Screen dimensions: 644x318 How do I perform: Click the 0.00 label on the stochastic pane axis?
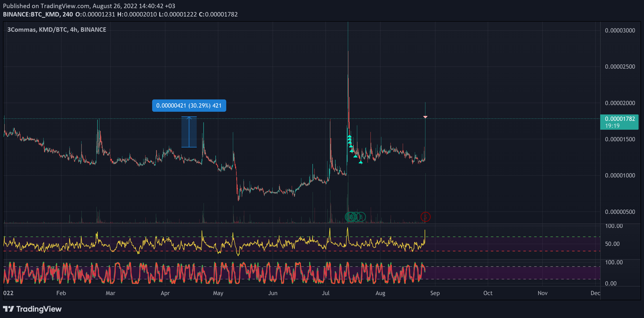[x=611, y=283]
